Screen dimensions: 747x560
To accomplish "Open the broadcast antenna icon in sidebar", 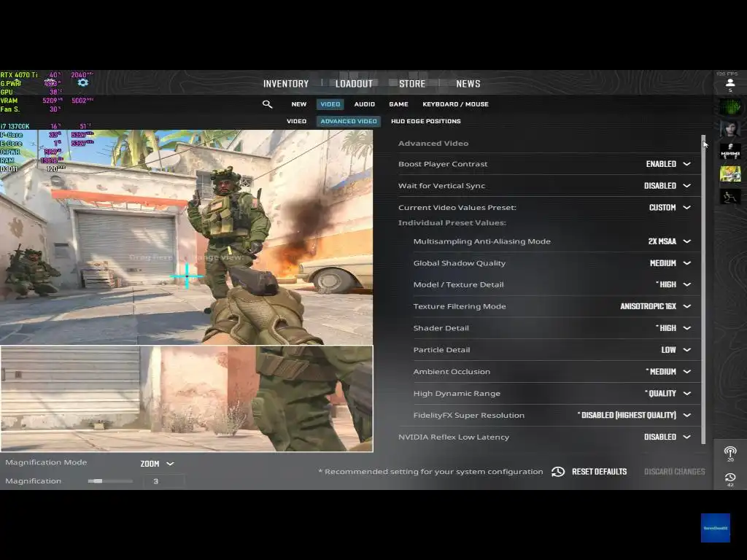I will coord(729,451).
